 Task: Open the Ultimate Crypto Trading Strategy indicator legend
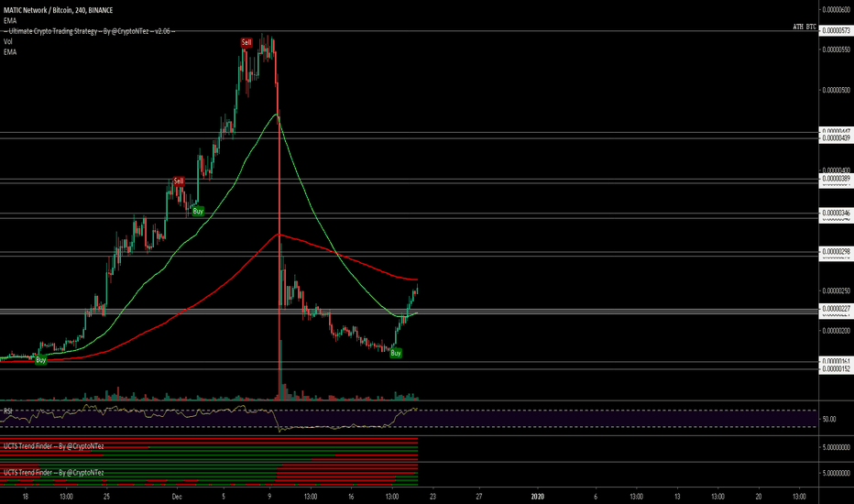pyautogui.click(x=89, y=31)
